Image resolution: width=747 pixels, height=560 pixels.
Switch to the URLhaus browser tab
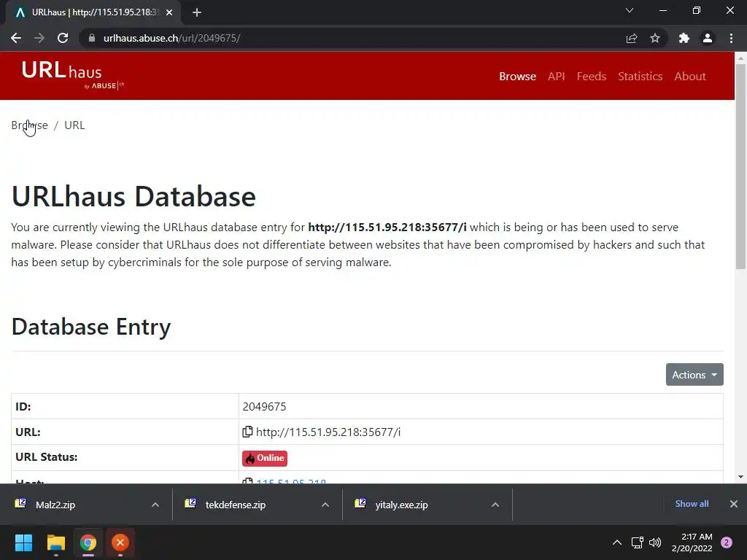coord(93,13)
